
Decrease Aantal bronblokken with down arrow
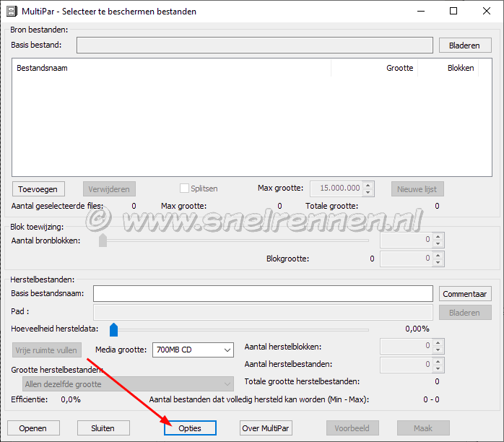438,243
